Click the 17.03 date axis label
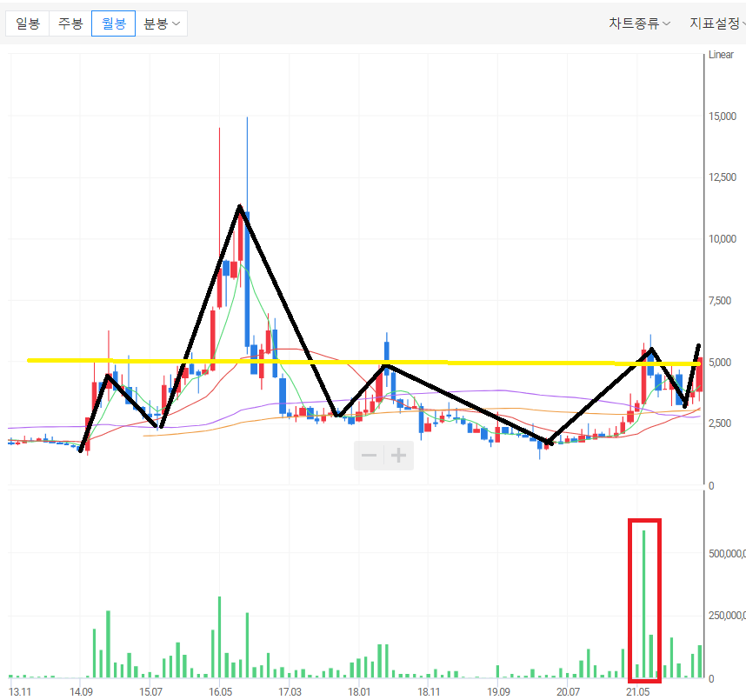 click(290, 691)
